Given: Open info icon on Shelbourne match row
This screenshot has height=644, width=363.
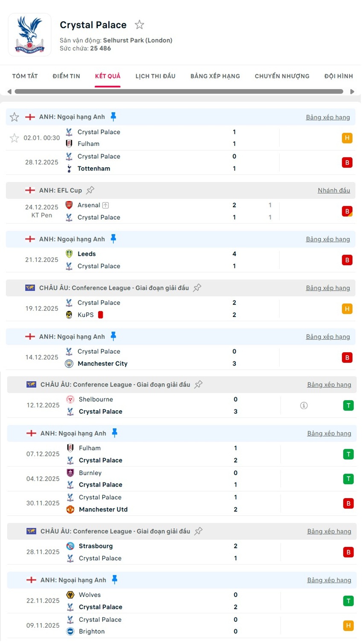Looking at the screenshot, I should click(x=304, y=406).
